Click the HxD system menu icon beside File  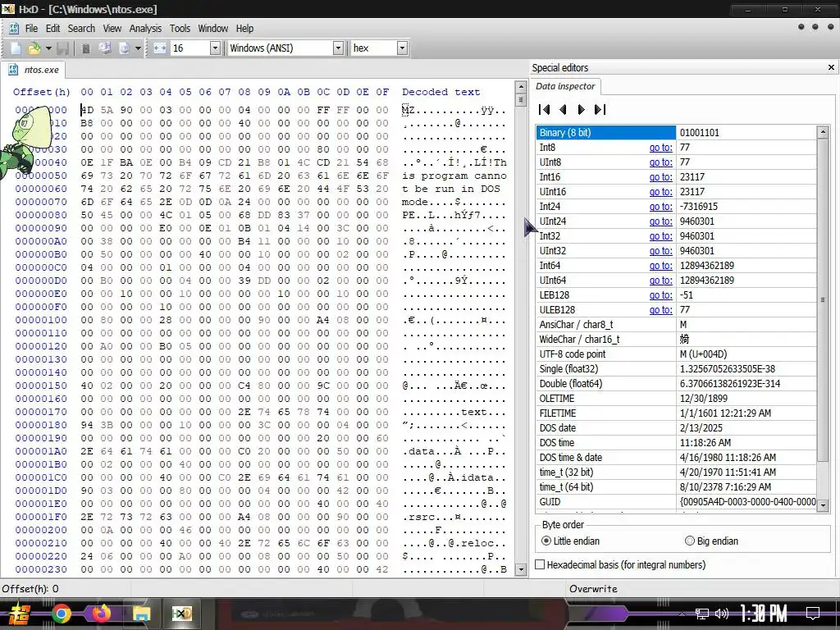(14, 29)
